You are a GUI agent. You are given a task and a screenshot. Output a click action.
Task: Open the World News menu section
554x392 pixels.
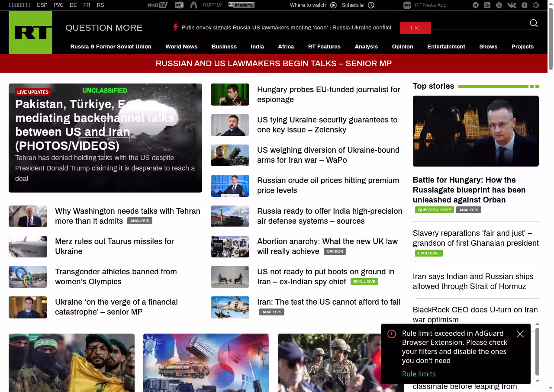point(181,47)
